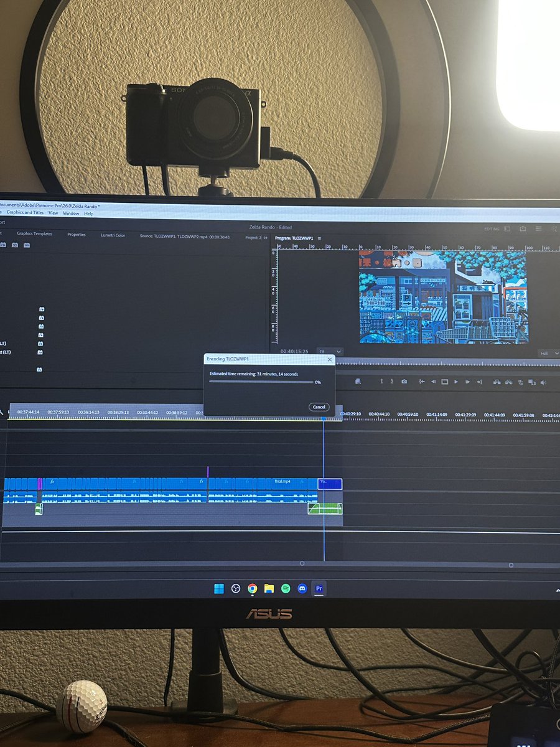Click the Lift icon in Program monitor
The width and height of the screenshot is (560, 747).
[x=497, y=382]
